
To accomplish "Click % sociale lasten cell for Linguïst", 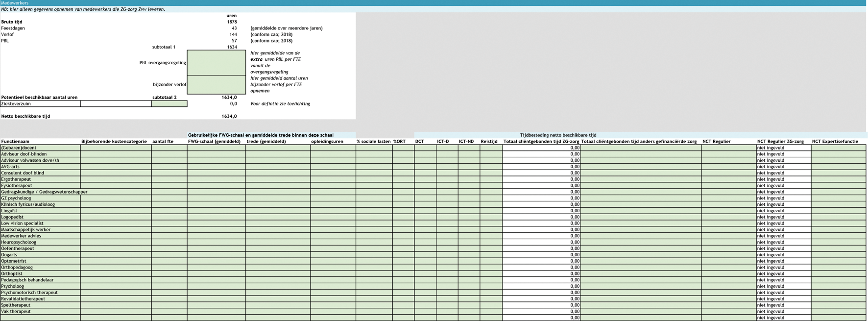I will (374, 211).
